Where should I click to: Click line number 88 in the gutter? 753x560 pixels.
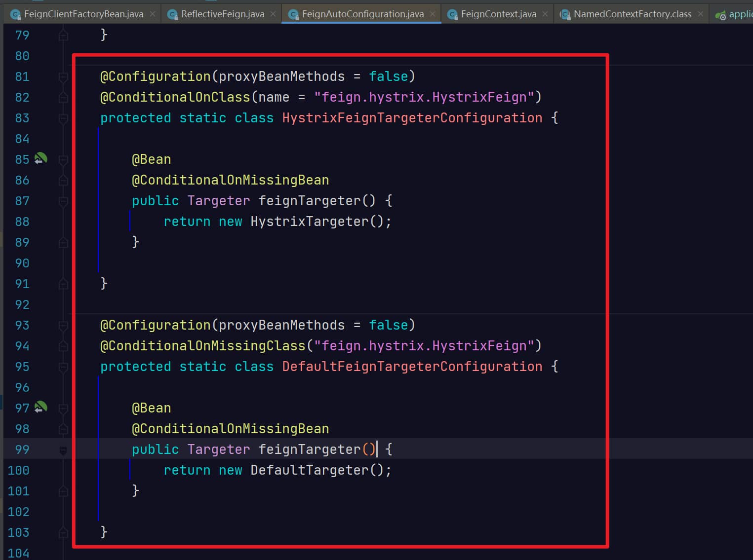(x=22, y=222)
